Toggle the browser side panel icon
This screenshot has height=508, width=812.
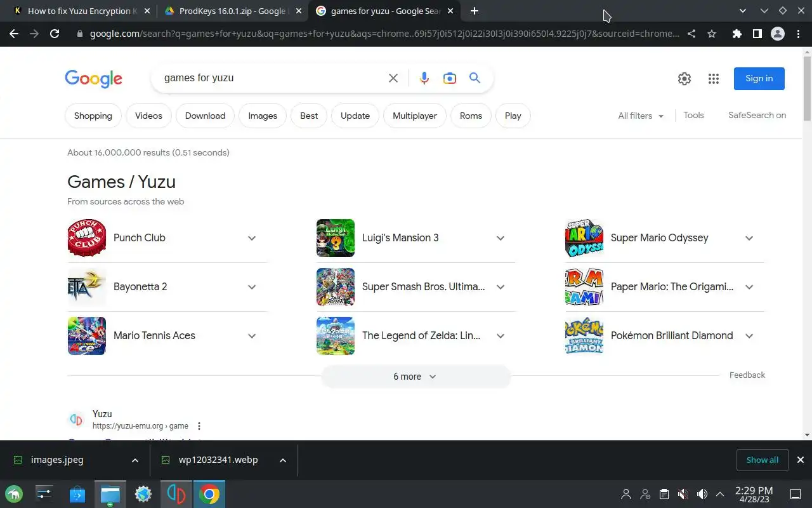(x=757, y=34)
